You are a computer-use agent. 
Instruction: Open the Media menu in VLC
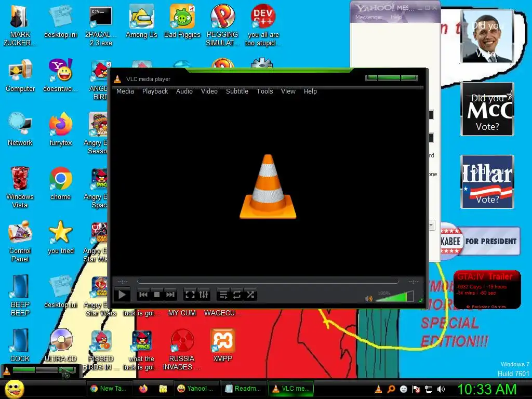point(125,91)
